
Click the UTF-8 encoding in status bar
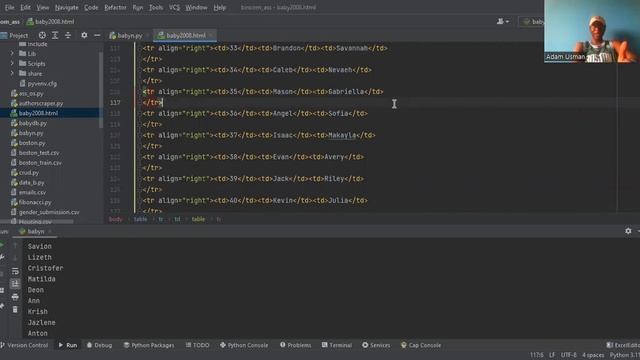pyautogui.click(x=569, y=355)
